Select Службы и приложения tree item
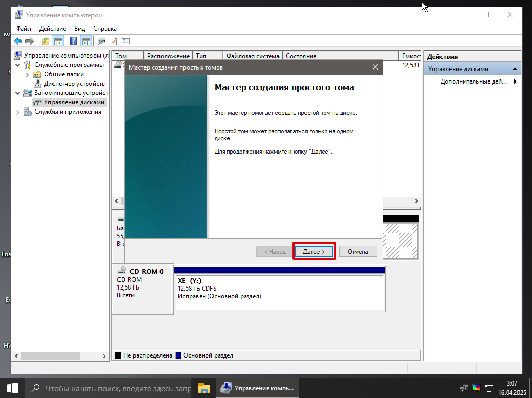Image resolution: width=532 pixels, height=398 pixels. click(x=68, y=112)
